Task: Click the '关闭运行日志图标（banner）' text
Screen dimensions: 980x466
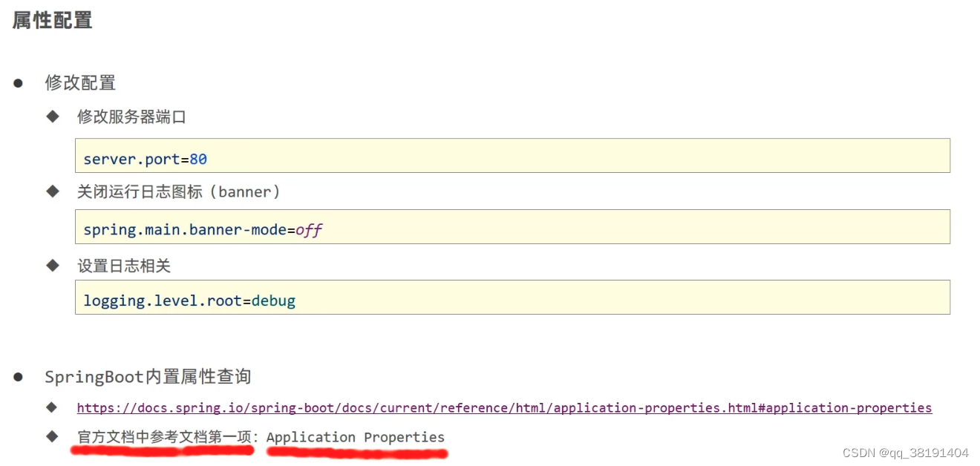Action: [180, 191]
